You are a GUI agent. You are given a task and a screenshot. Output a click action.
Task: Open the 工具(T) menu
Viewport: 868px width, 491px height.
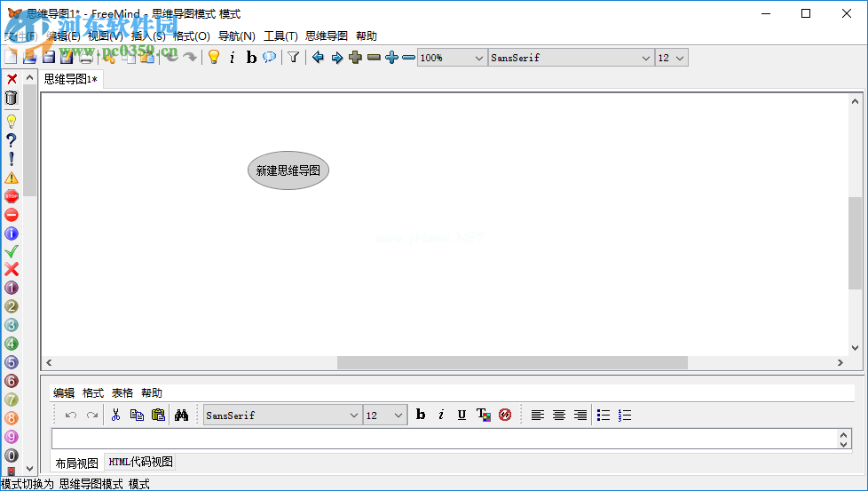click(x=280, y=36)
